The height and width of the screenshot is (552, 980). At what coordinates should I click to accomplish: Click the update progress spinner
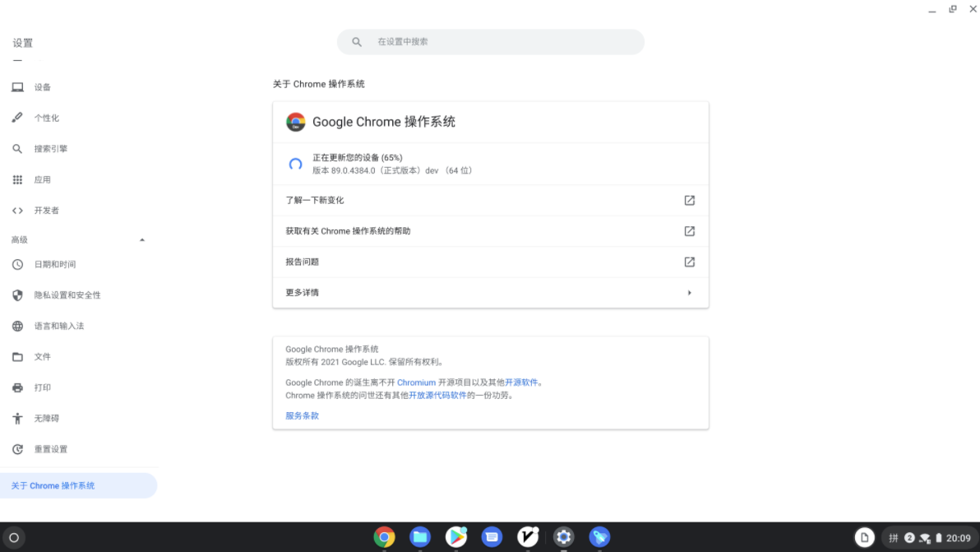[x=296, y=164]
